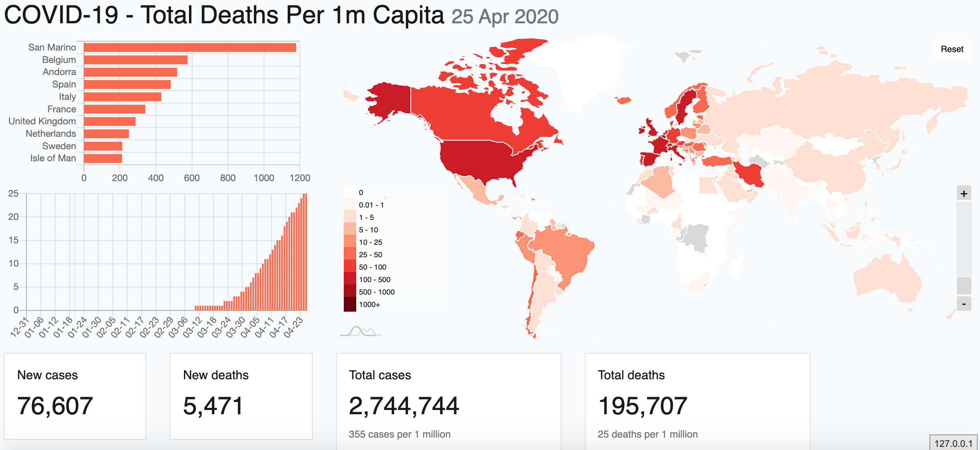This screenshot has width=980, height=450.
Task: Click the last bar in timeline chart
Action: [x=306, y=252]
